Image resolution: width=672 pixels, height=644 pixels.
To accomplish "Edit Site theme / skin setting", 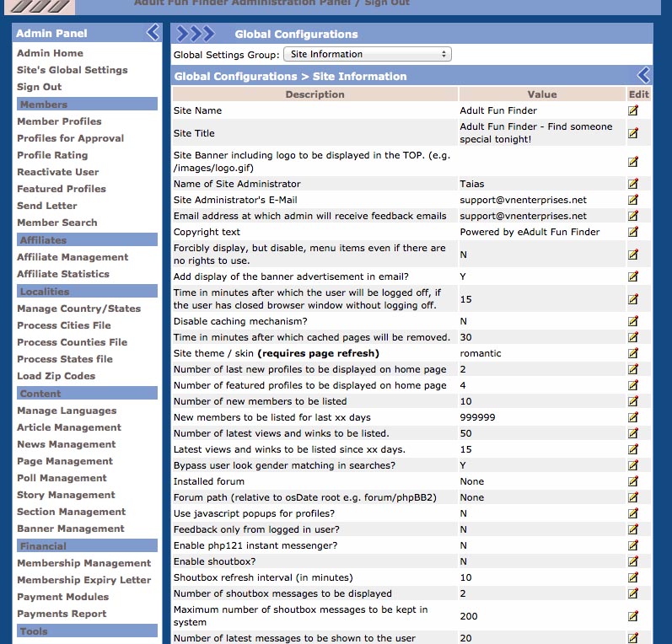I will [x=633, y=353].
